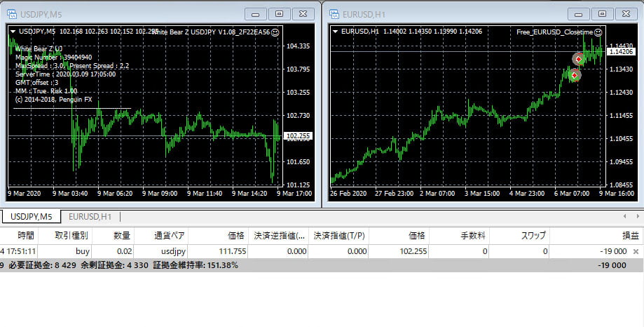Open the USDJPY,M5 chart dropdown triangle
This screenshot has height=327, width=644.
pyautogui.click(x=13, y=31)
